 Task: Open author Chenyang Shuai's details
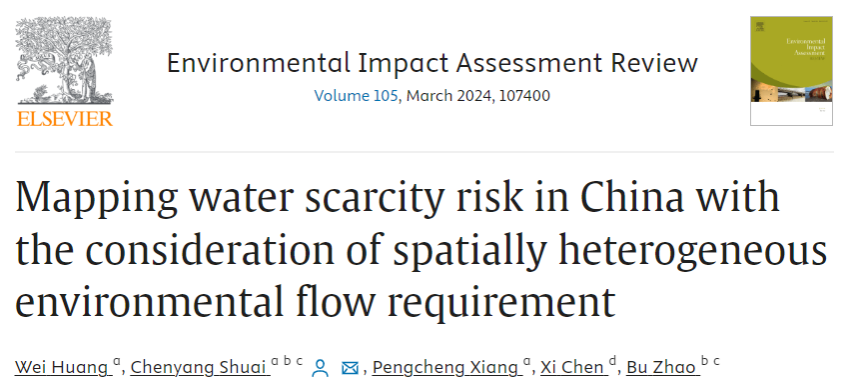(x=200, y=368)
